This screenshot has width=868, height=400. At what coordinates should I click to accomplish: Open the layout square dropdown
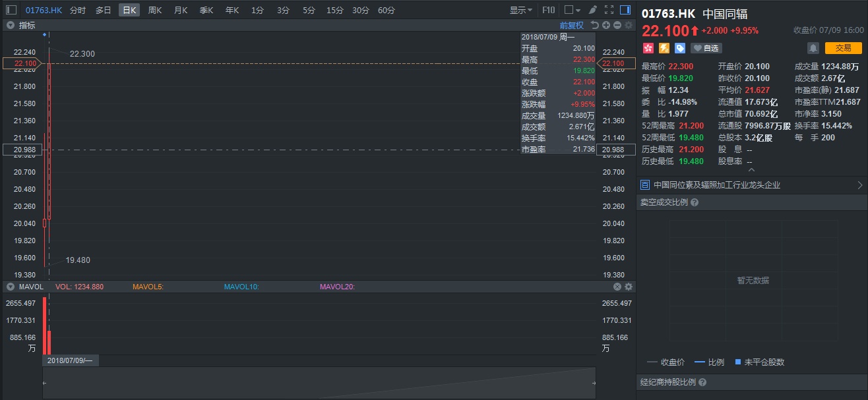tap(572, 10)
